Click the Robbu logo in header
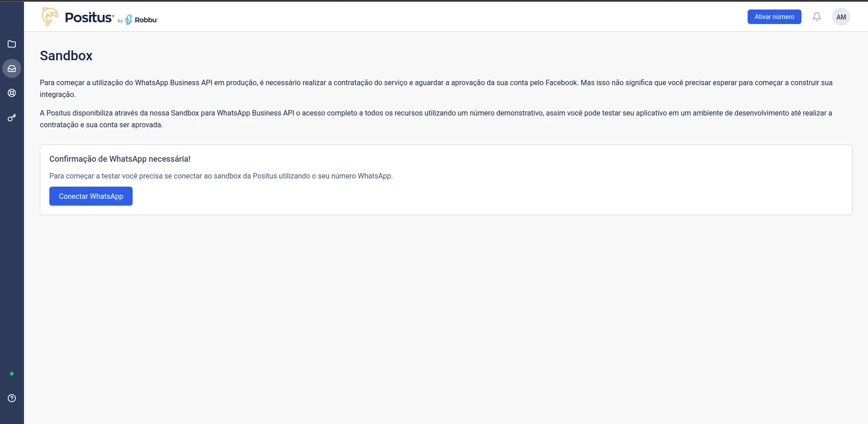Viewport: 868px width, 424px height. [141, 19]
